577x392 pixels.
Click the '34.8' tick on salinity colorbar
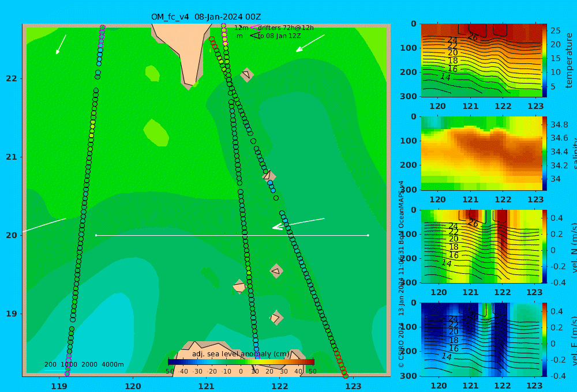coord(559,125)
